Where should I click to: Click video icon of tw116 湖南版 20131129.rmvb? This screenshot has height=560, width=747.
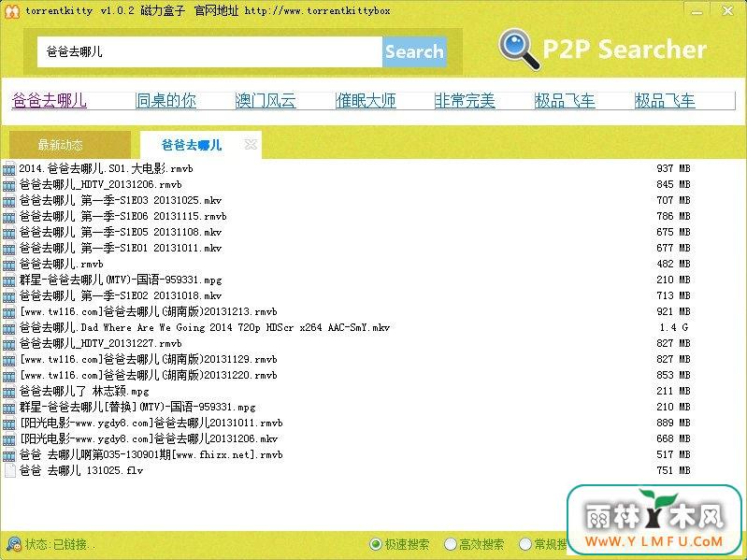(9, 360)
